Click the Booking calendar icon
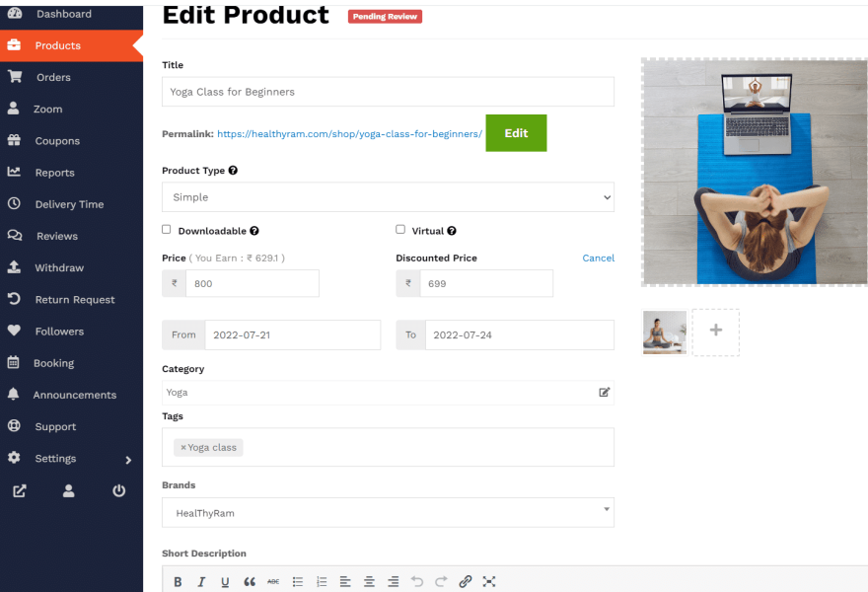The image size is (868, 592). (13, 363)
